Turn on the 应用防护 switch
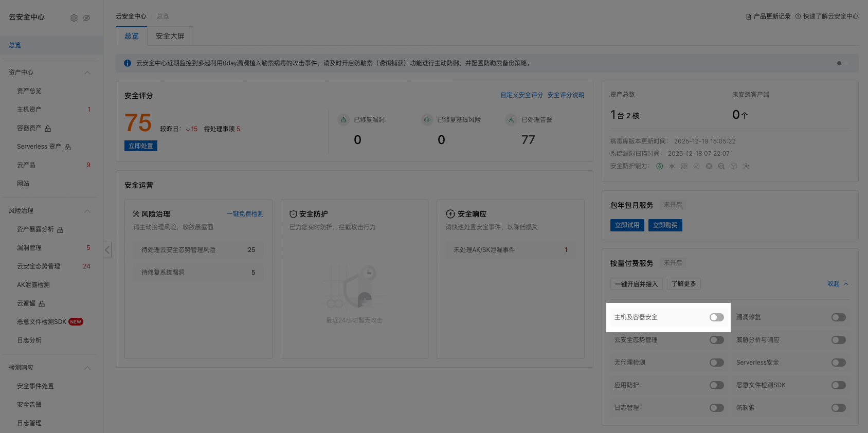The height and width of the screenshot is (433, 868). click(x=717, y=385)
